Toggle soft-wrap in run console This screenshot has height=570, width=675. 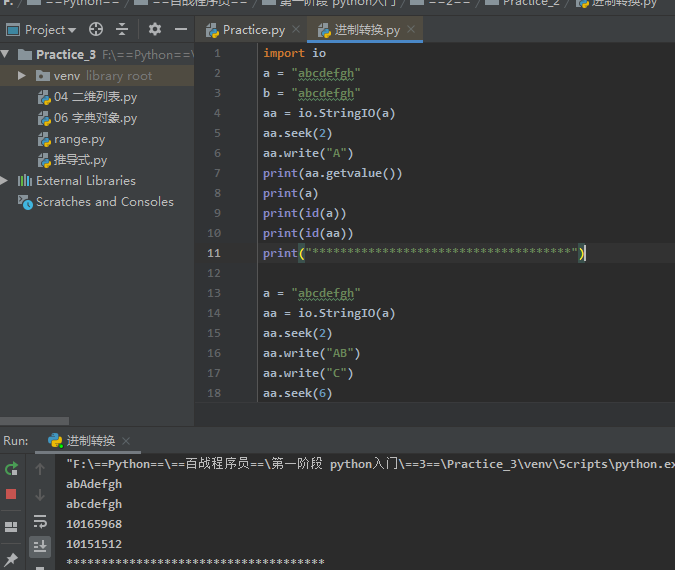click(40, 521)
